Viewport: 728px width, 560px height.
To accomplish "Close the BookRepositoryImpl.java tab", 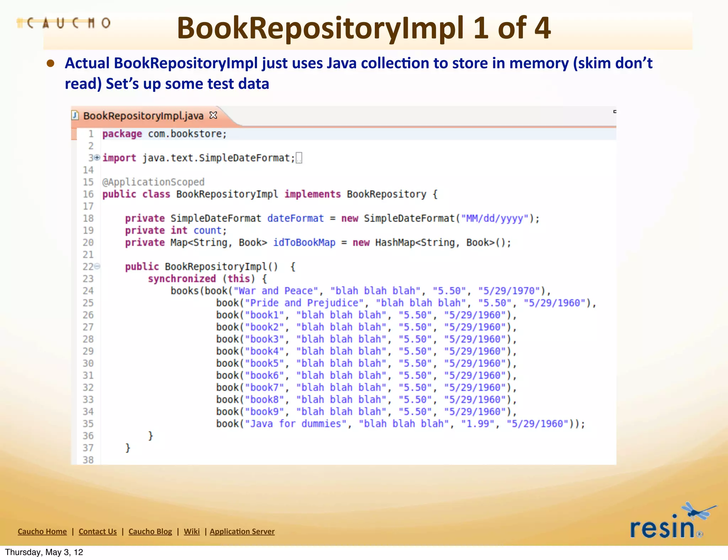I will click(213, 115).
